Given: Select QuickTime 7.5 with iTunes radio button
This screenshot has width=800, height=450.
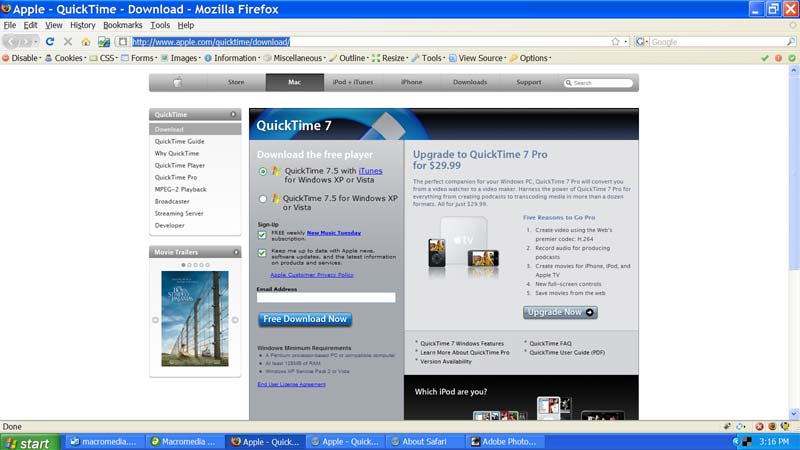Looking at the screenshot, I should click(x=262, y=171).
